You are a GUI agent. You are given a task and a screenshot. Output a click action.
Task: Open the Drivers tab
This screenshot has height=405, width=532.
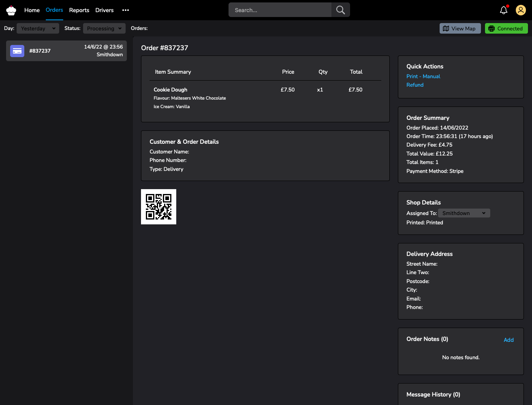point(105,10)
